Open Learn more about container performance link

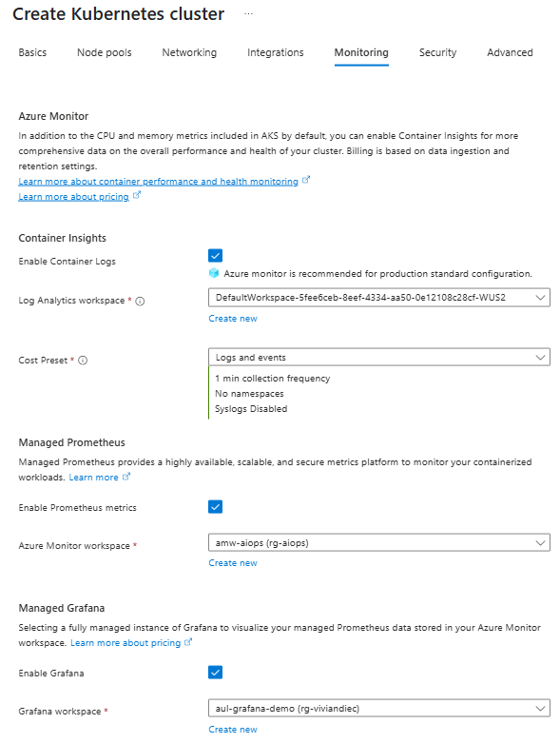(159, 182)
